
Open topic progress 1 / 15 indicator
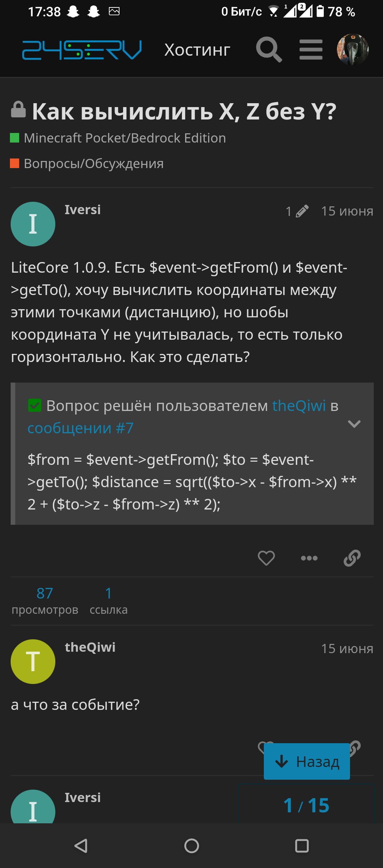[x=306, y=805]
